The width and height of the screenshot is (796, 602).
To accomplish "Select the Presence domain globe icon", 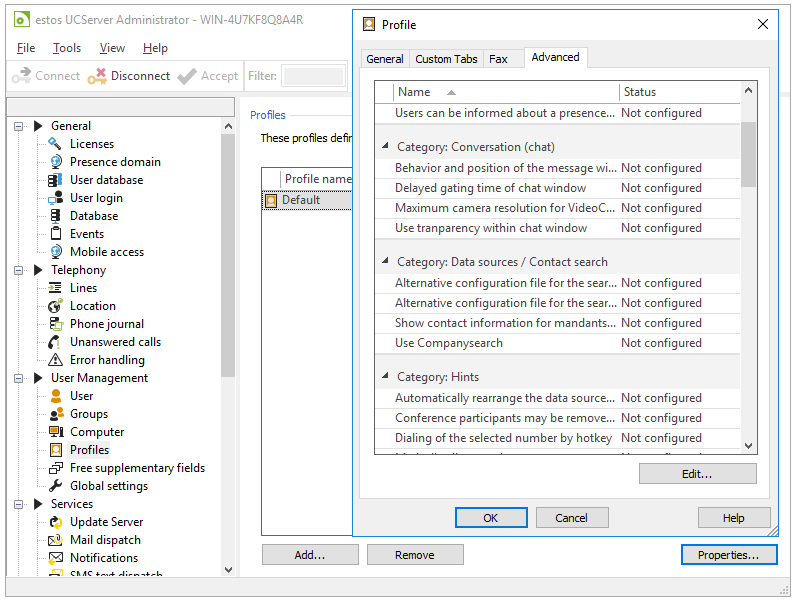I will click(56, 162).
